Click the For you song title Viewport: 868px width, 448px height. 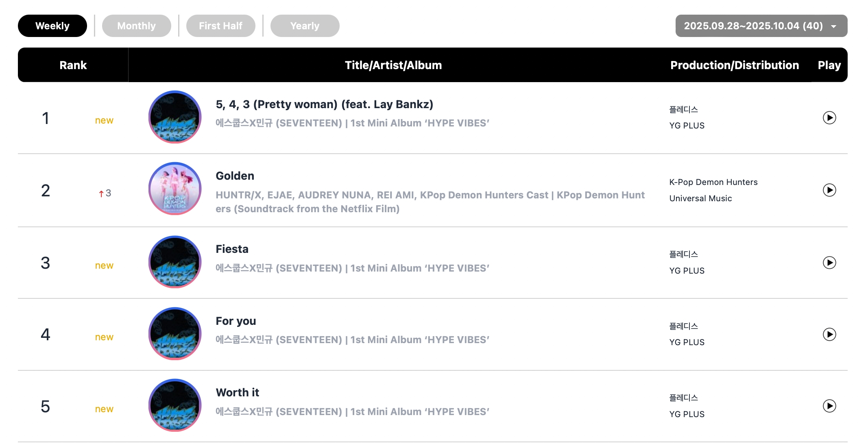point(236,321)
